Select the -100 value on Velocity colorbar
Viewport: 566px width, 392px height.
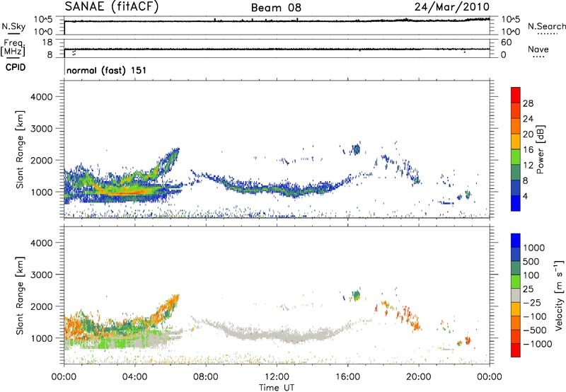tap(535, 316)
